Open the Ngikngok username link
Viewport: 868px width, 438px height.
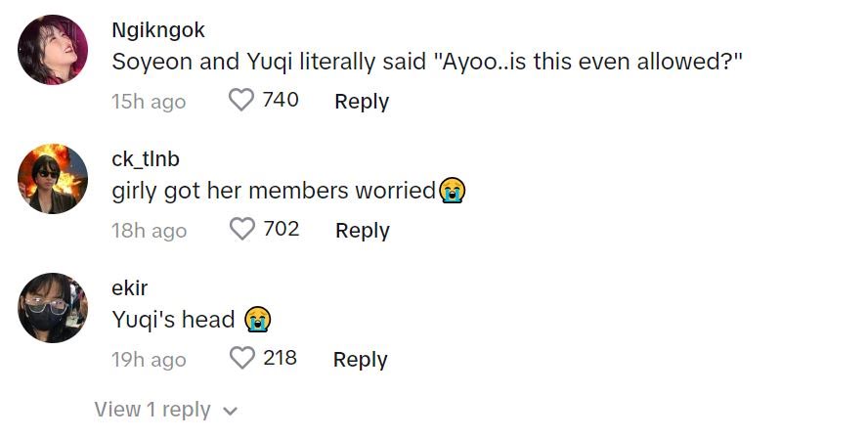[x=158, y=30]
